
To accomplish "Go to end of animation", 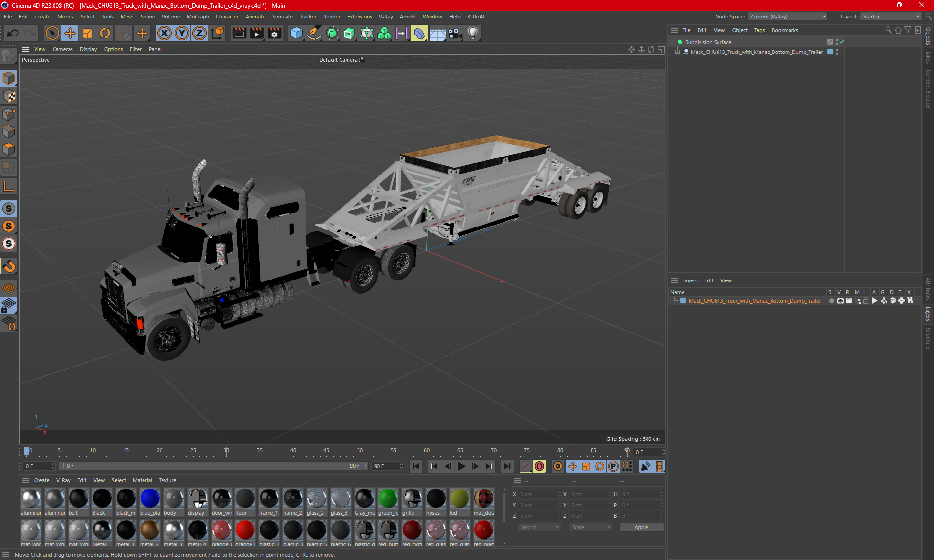I will click(x=507, y=466).
